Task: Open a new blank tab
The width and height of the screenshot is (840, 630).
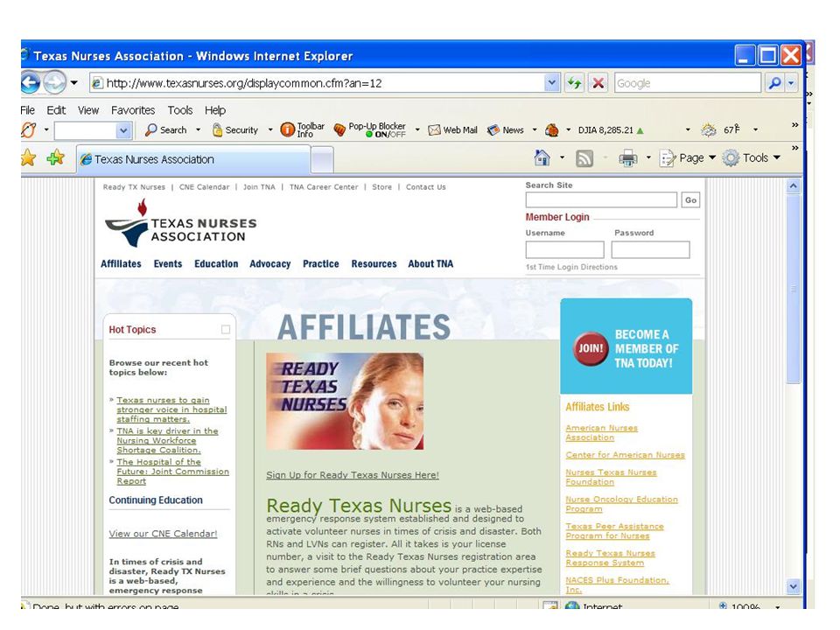Action: pos(322,160)
